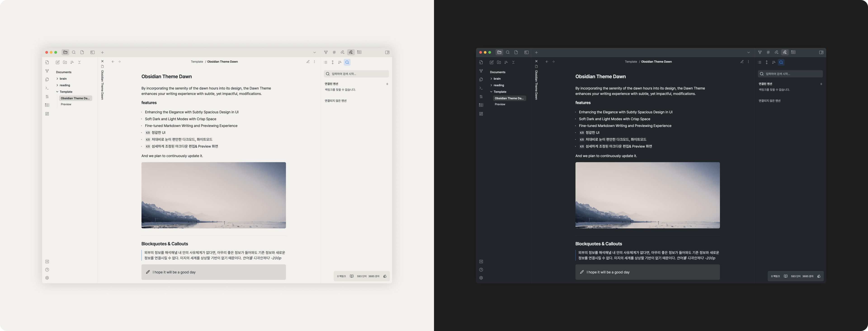Open settings gear in light window
Viewport: 868px width, 331px height.
coord(47,278)
